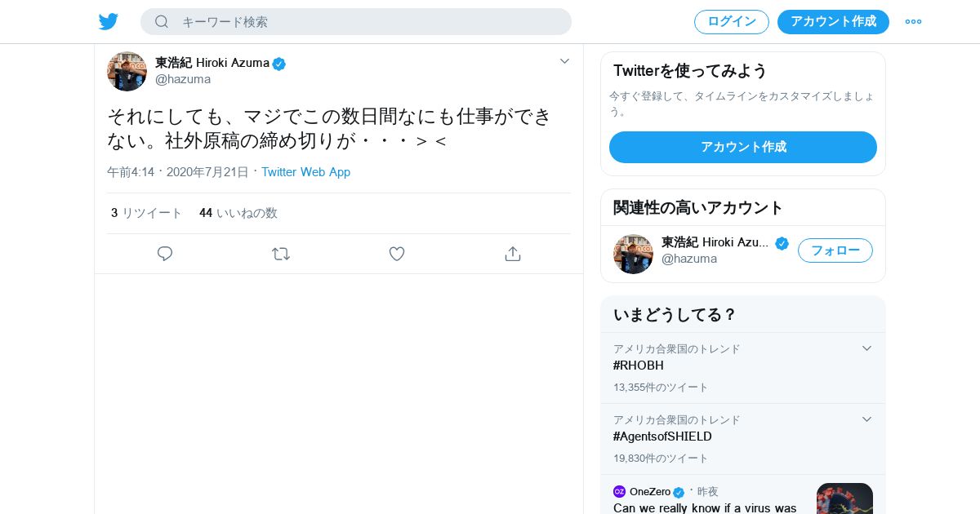
Task: View the 44 いいねの数 list
Action: 238,213
